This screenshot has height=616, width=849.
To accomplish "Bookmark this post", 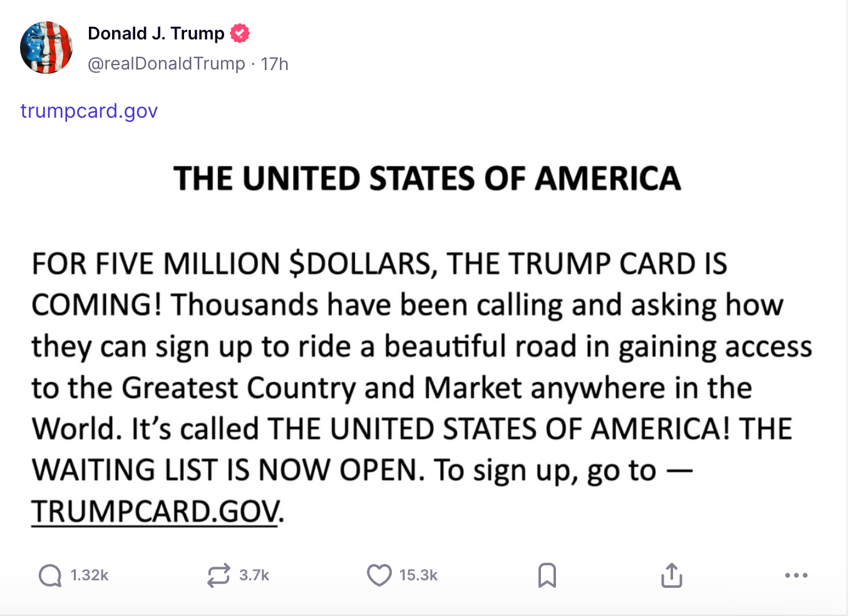I will [x=547, y=575].
